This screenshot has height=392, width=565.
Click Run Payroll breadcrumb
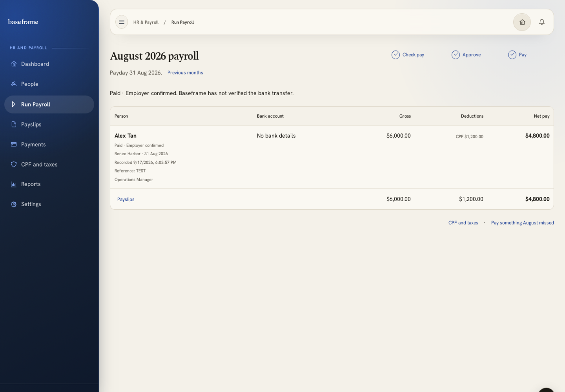tap(182, 22)
